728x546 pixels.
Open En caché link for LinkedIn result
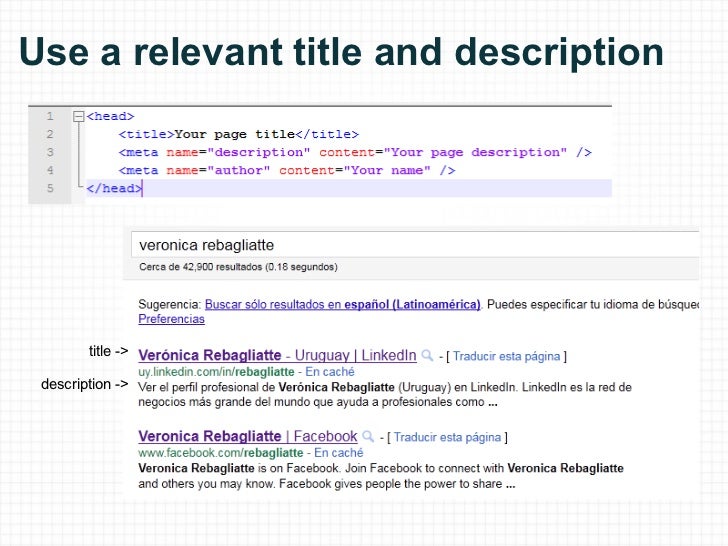(330, 372)
